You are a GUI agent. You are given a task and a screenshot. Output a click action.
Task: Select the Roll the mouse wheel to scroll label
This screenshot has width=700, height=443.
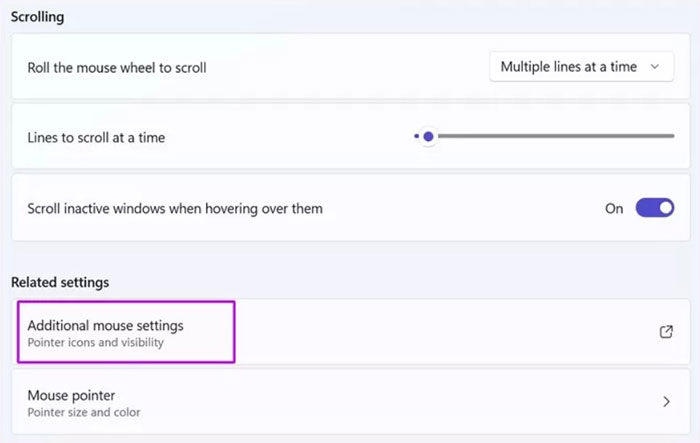pyautogui.click(x=117, y=67)
